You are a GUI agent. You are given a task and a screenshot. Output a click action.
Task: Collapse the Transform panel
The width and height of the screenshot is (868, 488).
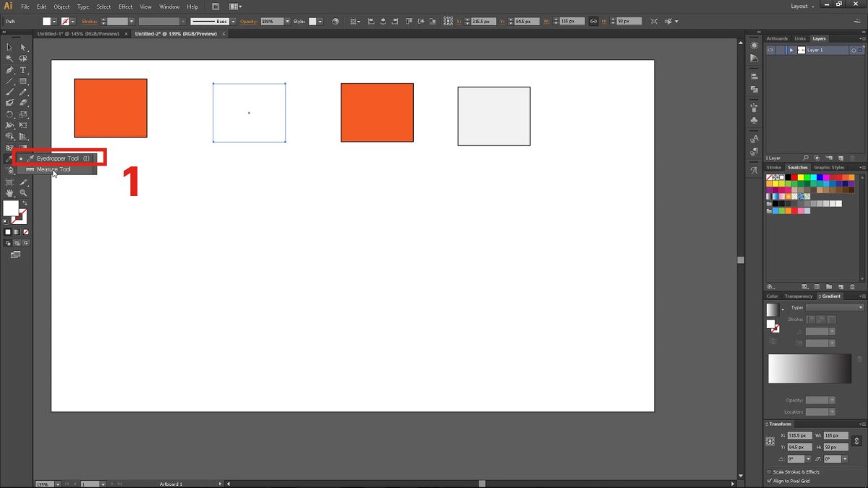[767, 424]
